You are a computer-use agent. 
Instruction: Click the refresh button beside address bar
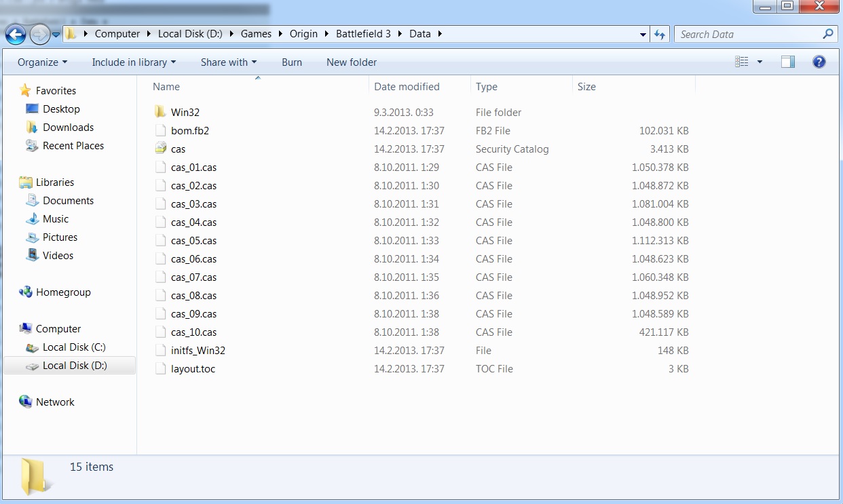659,35
